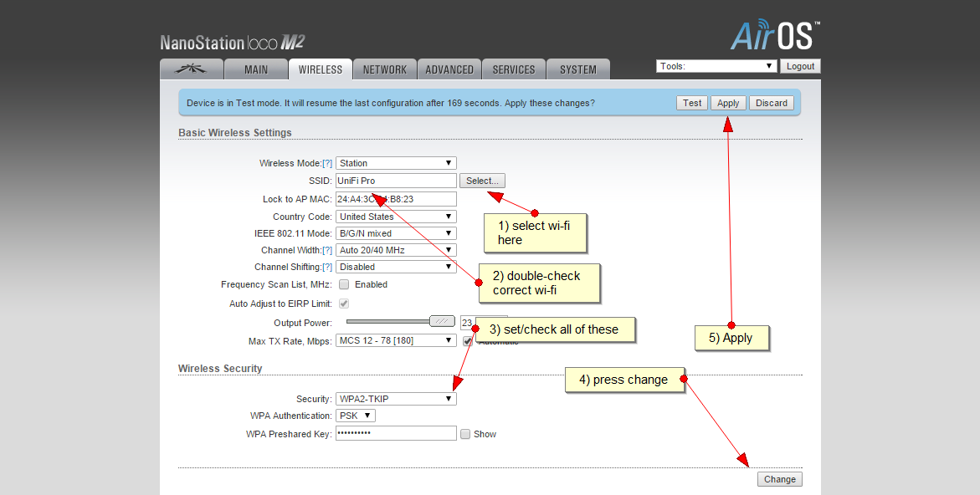Image resolution: width=980 pixels, height=495 pixels.
Task: Open the Max TX Rate dropdown
Action: [396, 340]
